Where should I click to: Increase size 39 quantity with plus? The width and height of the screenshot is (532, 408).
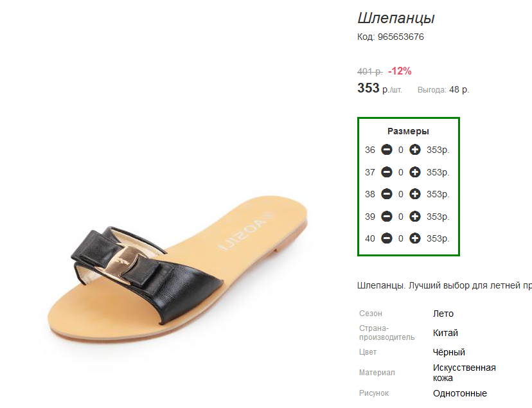click(414, 217)
